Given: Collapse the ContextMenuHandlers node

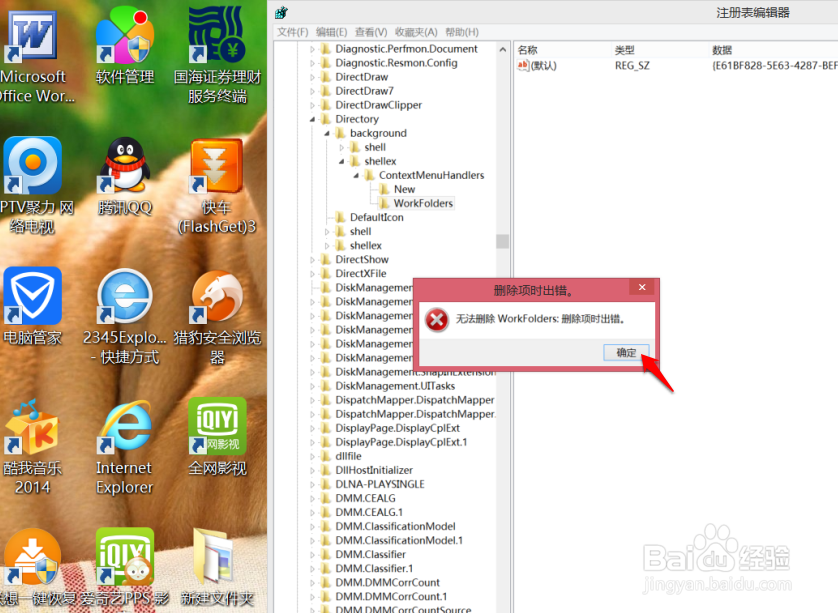Looking at the screenshot, I should point(356,175).
